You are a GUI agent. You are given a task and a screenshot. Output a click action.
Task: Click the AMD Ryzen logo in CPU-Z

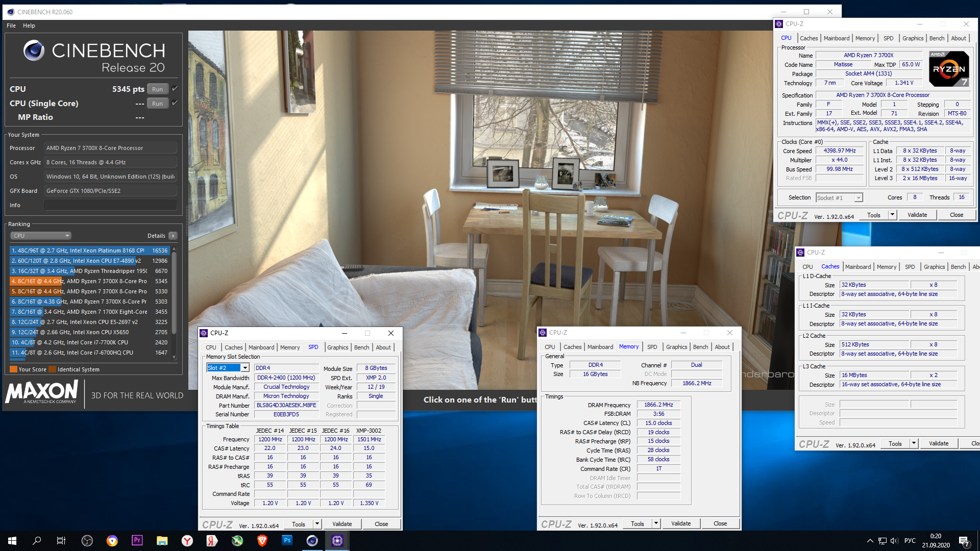click(x=948, y=68)
